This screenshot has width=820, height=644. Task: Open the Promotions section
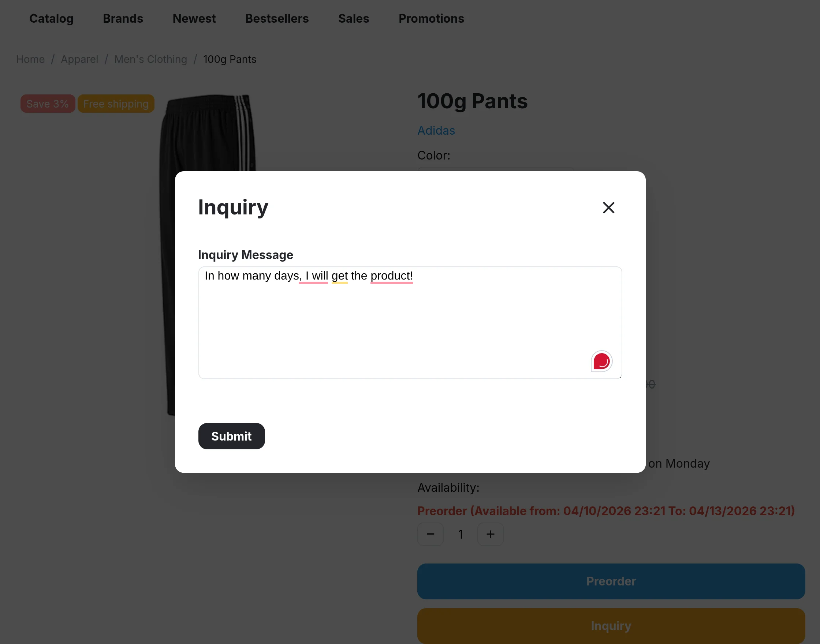pos(431,18)
